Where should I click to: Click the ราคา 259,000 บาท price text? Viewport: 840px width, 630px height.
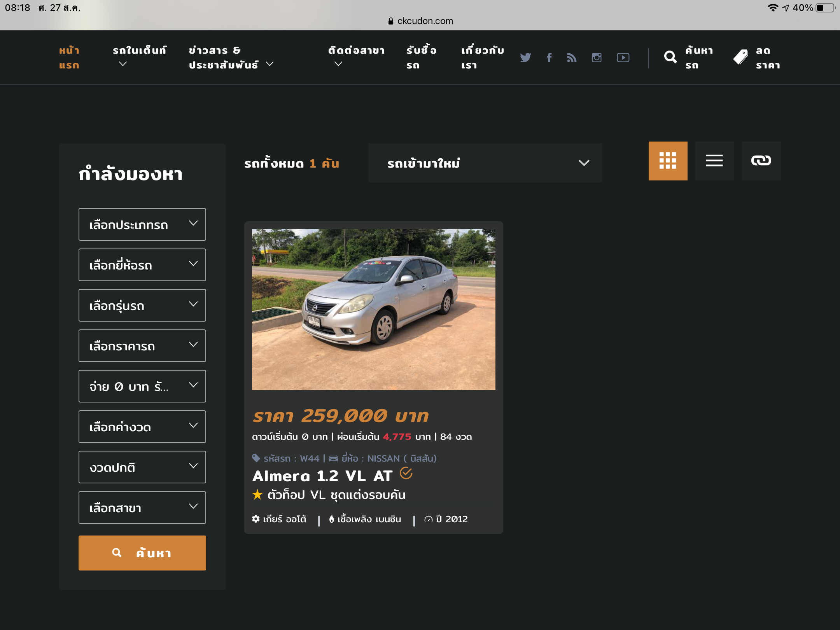(340, 416)
